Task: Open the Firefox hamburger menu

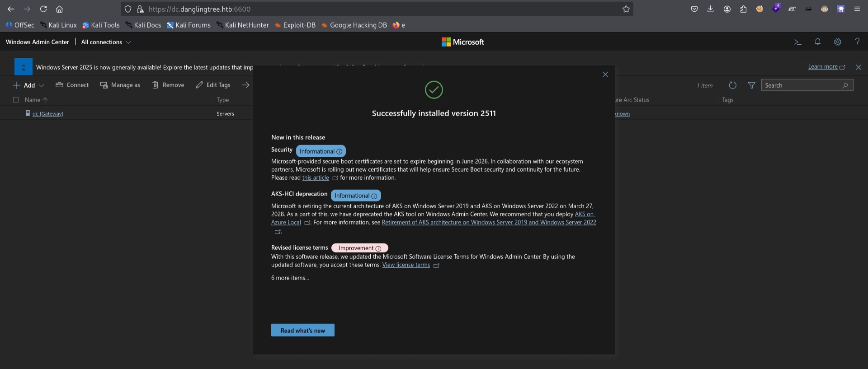Action: tap(857, 9)
